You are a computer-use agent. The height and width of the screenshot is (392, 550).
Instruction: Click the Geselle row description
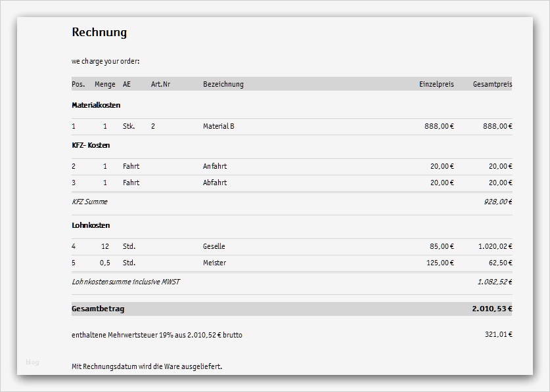point(214,246)
